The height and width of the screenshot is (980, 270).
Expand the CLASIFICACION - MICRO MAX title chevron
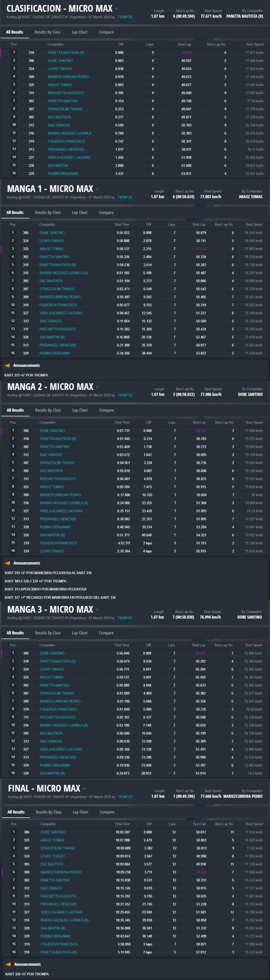tap(117, 8)
